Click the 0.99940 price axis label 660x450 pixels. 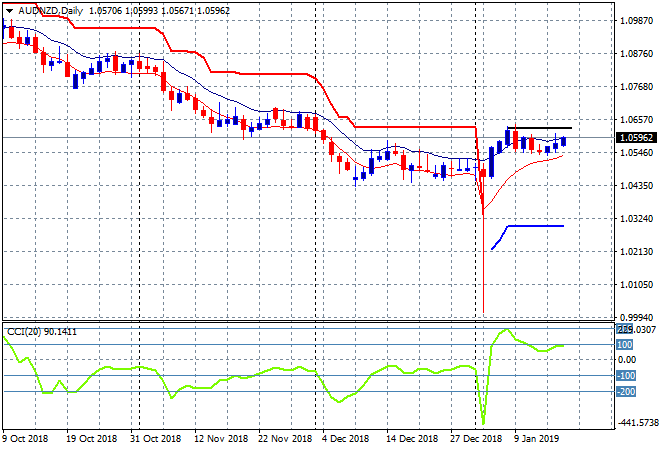[x=636, y=317]
